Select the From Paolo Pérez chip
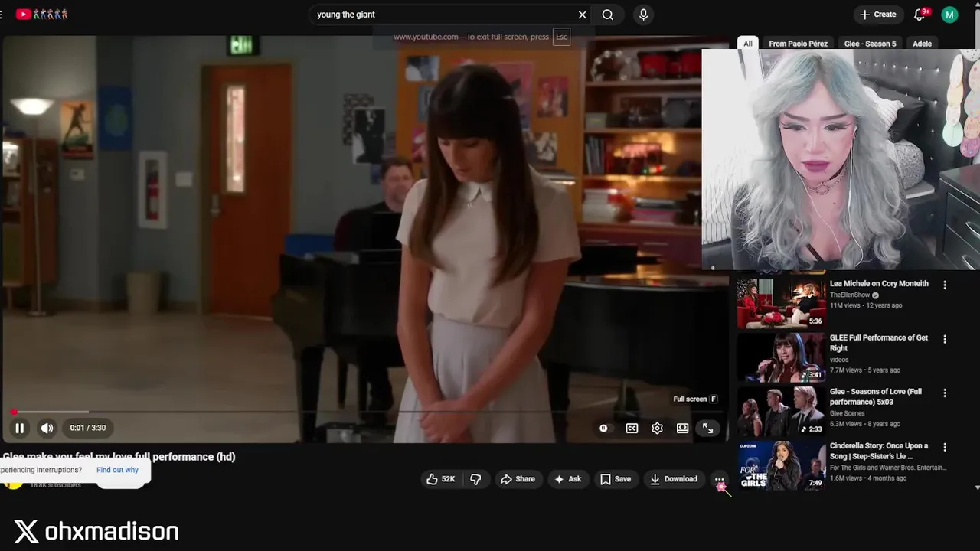980x551 pixels. pyautogui.click(x=798, y=44)
